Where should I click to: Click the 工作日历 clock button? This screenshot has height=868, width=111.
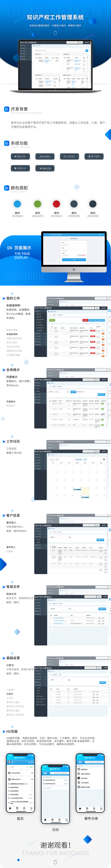(x=69, y=156)
